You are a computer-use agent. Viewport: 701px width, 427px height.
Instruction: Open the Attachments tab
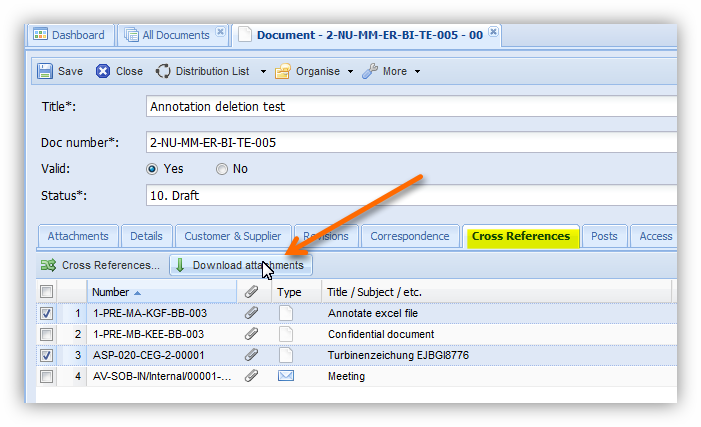tap(78, 236)
